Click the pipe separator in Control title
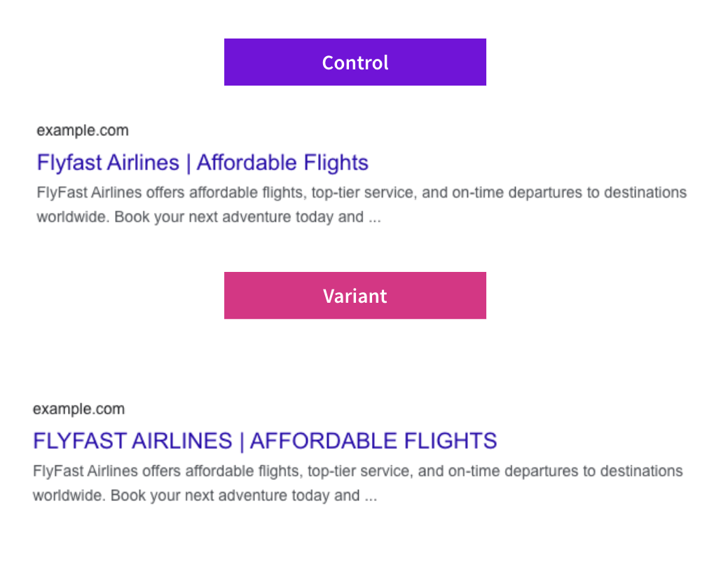728x581 pixels. tap(188, 163)
